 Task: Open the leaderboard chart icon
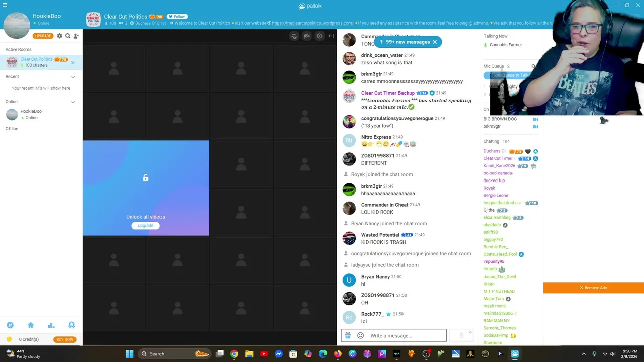tap(51, 325)
